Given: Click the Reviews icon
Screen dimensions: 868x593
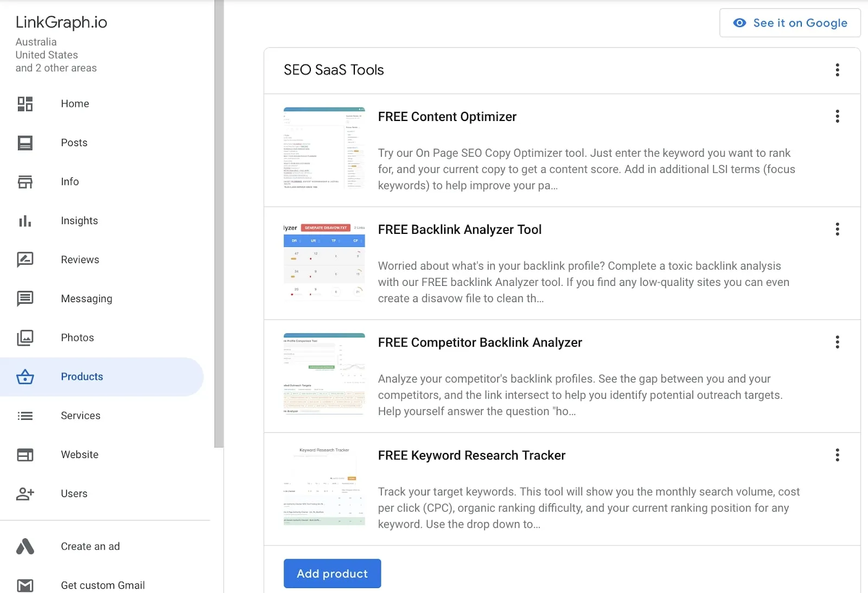Looking at the screenshot, I should click(x=25, y=260).
